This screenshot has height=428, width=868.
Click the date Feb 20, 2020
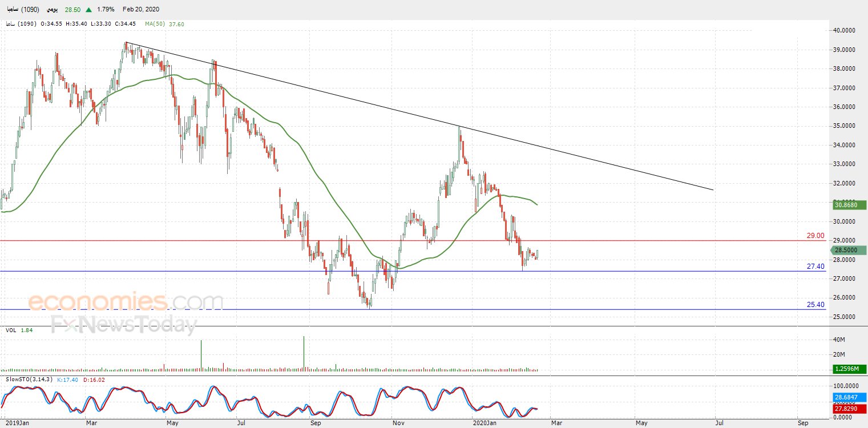coord(141,10)
